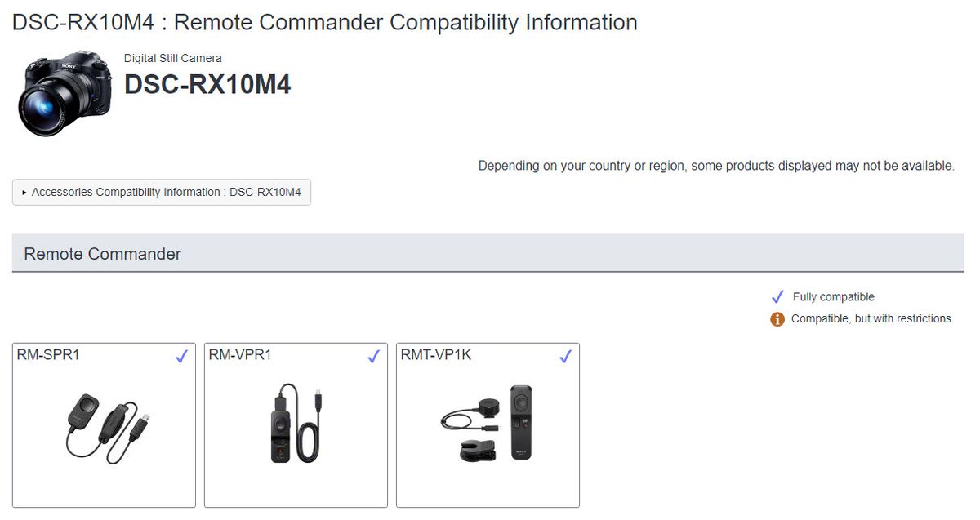Select the RM-VPR1 model name

(x=240, y=355)
